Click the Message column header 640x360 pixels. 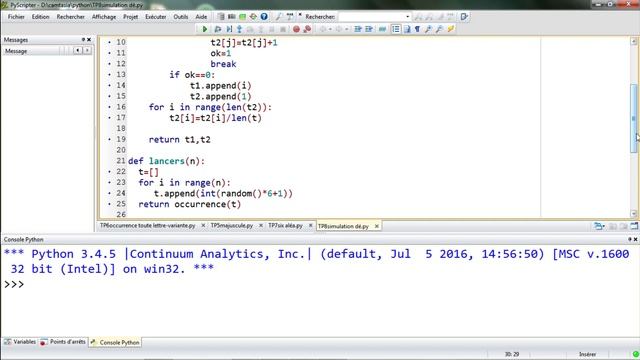[x=31, y=51]
